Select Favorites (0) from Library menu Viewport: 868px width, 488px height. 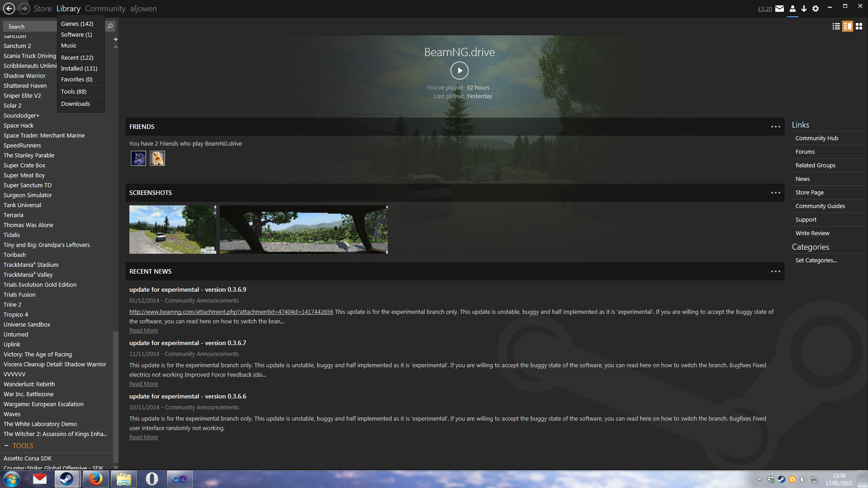(x=77, y=79)
